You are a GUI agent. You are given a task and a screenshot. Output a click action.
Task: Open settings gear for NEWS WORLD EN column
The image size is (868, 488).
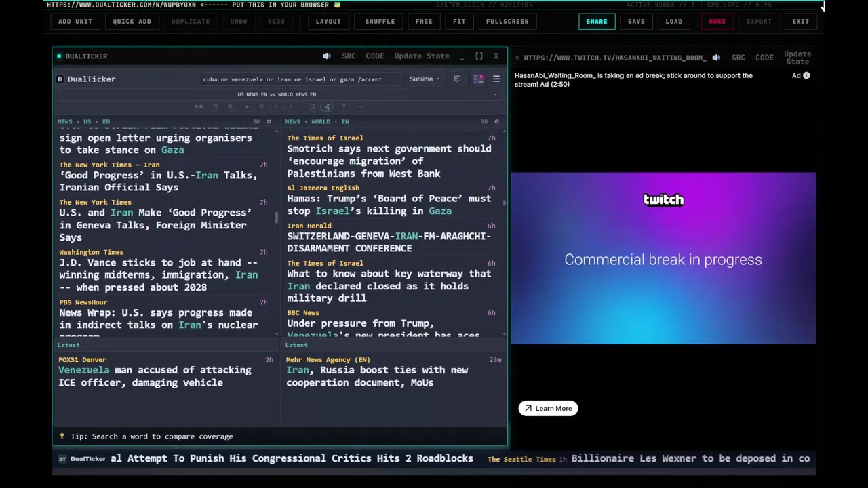click(x=496, y=122)
